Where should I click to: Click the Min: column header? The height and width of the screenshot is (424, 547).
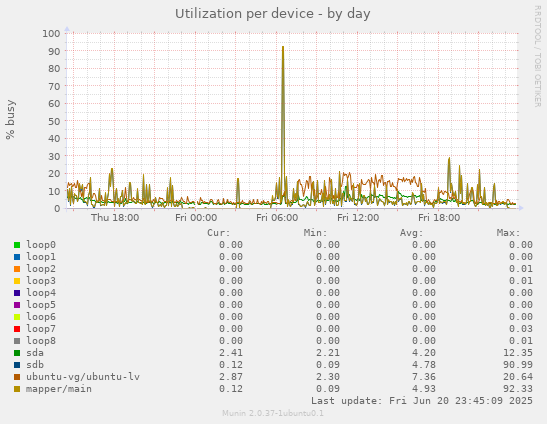[x=315, y=233]
